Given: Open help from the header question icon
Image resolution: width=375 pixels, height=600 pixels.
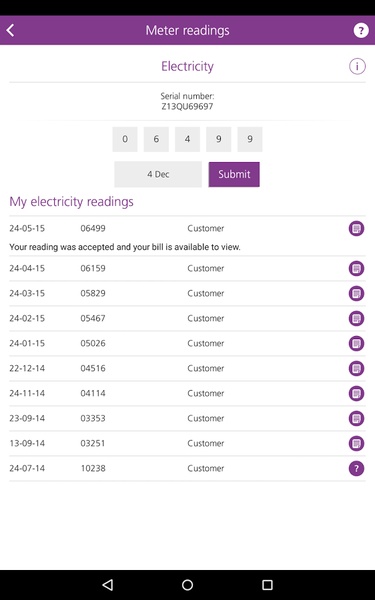Looking at the screenshot, I should point(360,30).
